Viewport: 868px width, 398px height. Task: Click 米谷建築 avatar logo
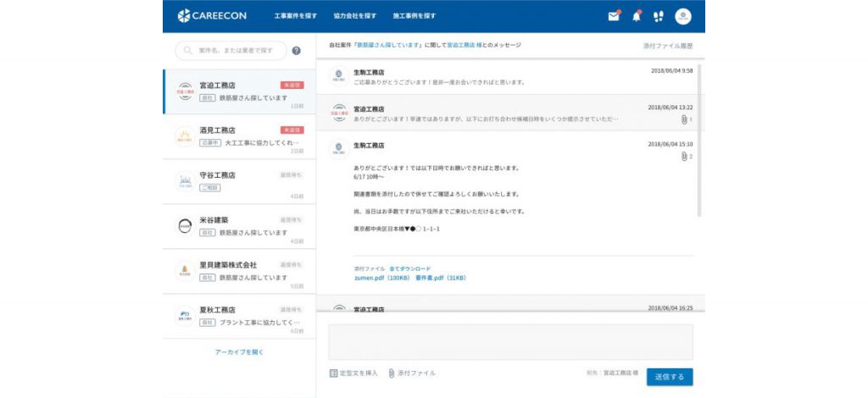coord(185,226)
